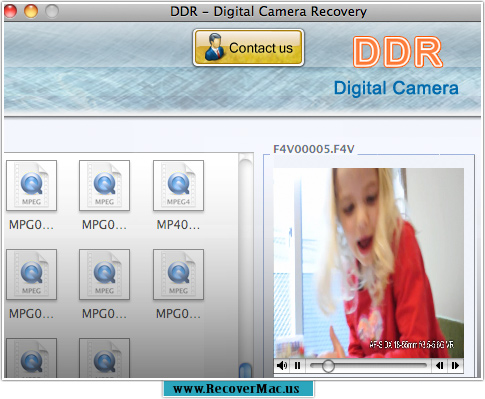Viewport: 485px width, 399px height.
Task: Select the second file icon in the bottom row
Action: (x=104, y=358)
